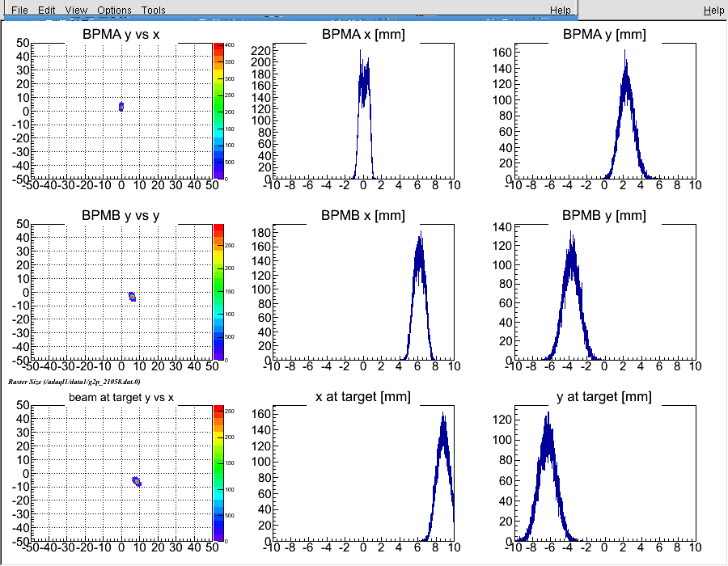Viewport: 728px width, 566px height.
Task: Open the Help menu in the canvas menu bar
Action: point(561,10)
